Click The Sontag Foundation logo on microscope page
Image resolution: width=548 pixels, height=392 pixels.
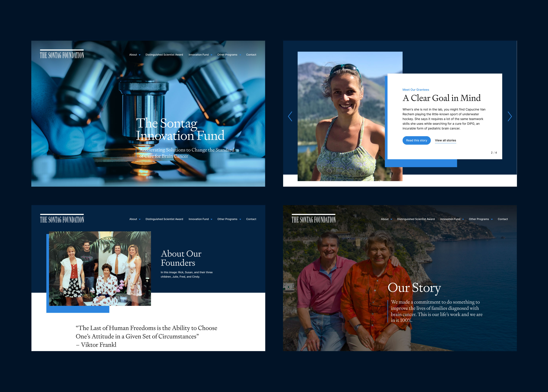(62, 54)
